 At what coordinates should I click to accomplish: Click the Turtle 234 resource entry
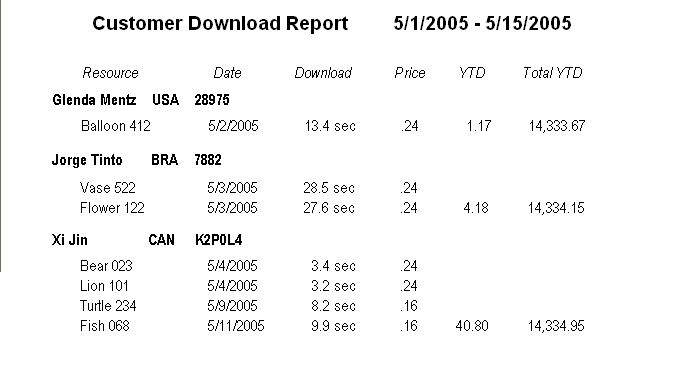[108, 306]
